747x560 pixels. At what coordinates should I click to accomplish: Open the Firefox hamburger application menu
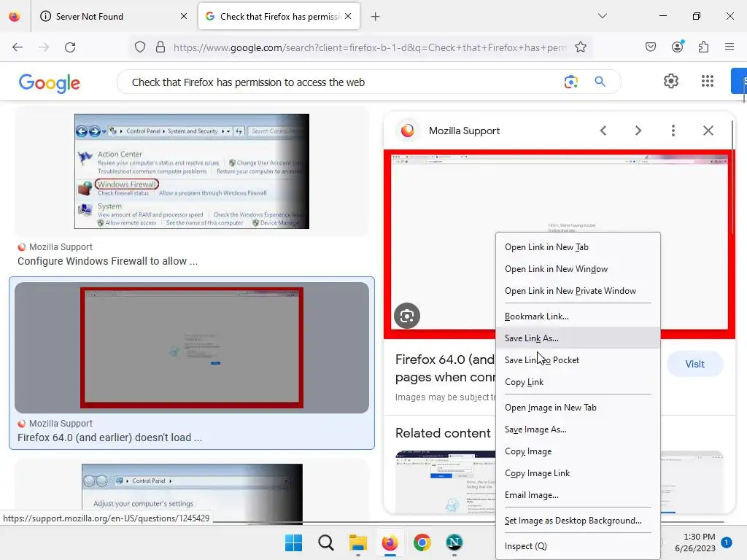click(x=729, y=47)
